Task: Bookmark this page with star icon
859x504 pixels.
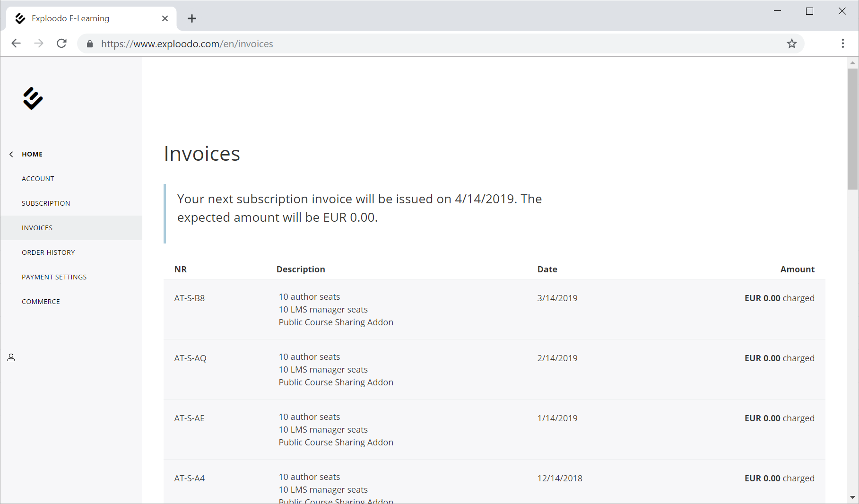Action: click(791, 44)
